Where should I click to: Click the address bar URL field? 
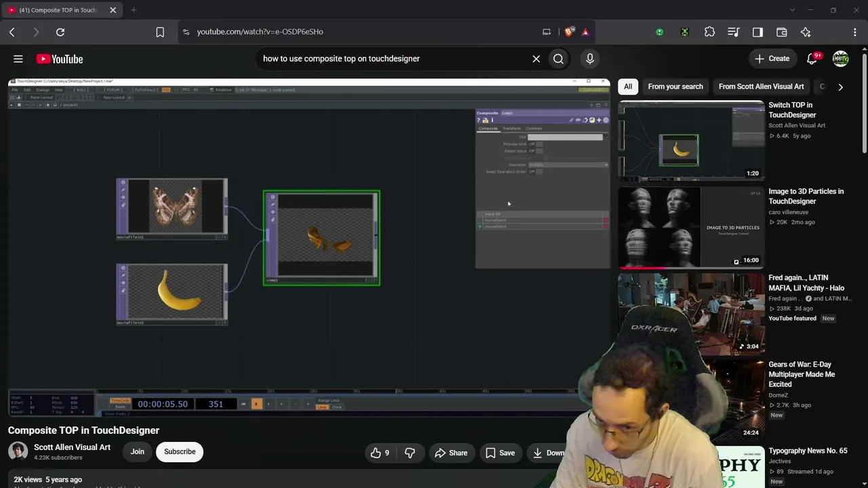pyautogui.click(x=366, y=32)
